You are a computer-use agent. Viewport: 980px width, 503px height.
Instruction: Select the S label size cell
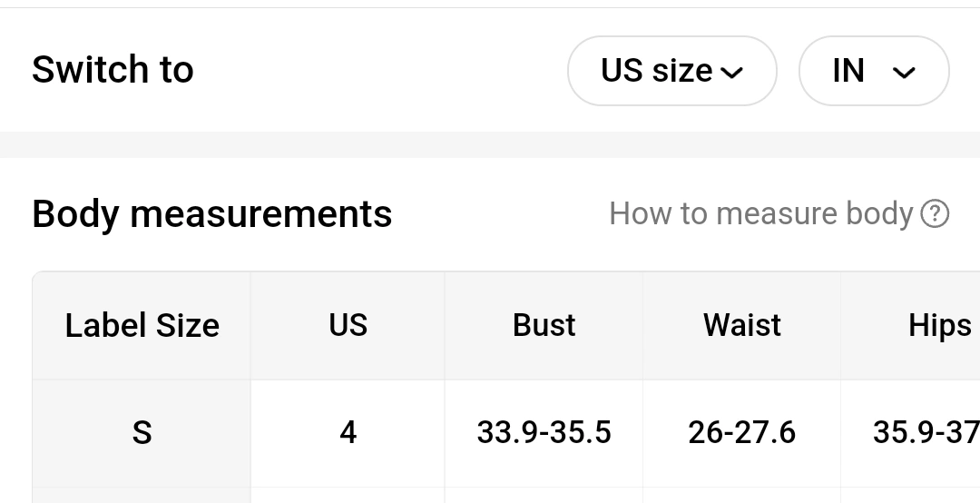pyautogui.click(x=142, y=433)
